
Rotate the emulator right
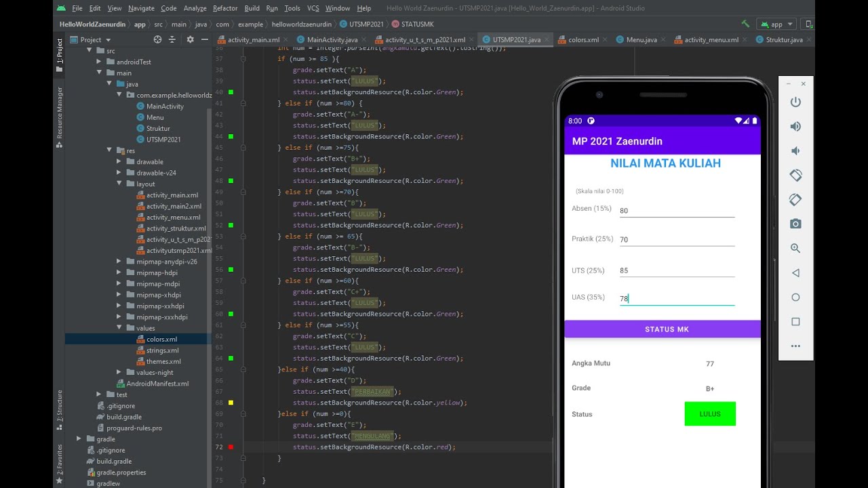click(x=795, y=200)
